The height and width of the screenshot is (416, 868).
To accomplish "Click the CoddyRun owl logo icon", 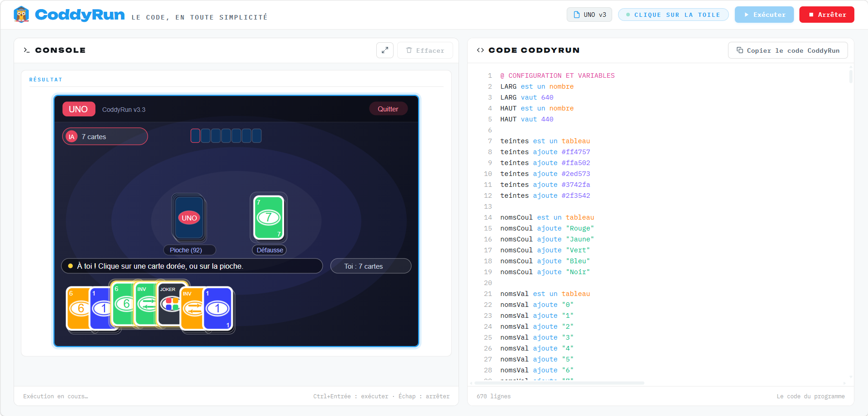I will 21,15.
